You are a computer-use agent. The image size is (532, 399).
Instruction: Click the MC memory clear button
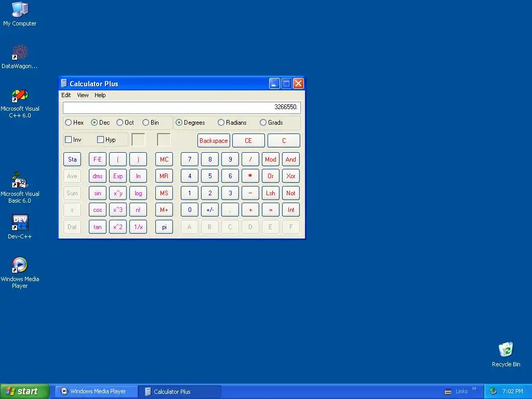(164, 159)
